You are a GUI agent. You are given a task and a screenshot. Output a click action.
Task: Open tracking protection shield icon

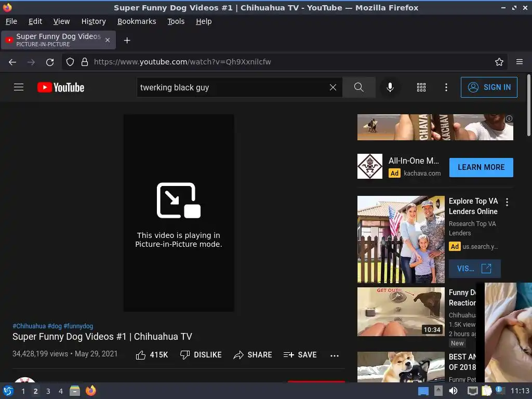[70, 62]
